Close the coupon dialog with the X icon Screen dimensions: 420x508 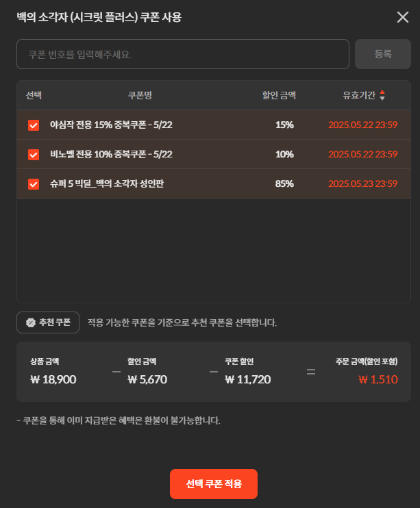tap(402, 17)
